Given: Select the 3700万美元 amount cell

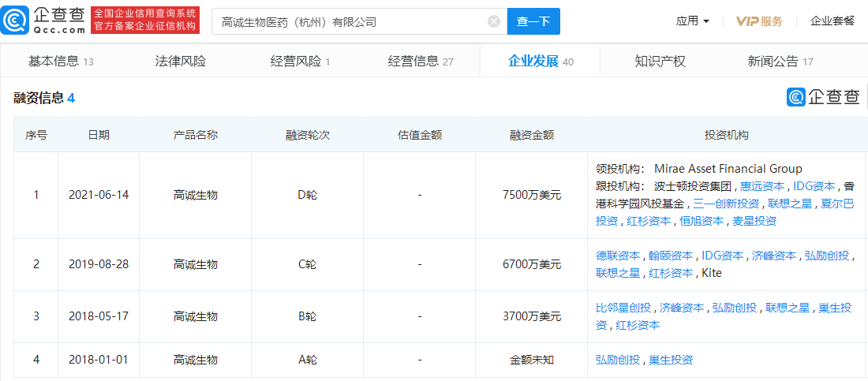Looking at the screenshot, I should click(531, 317).
